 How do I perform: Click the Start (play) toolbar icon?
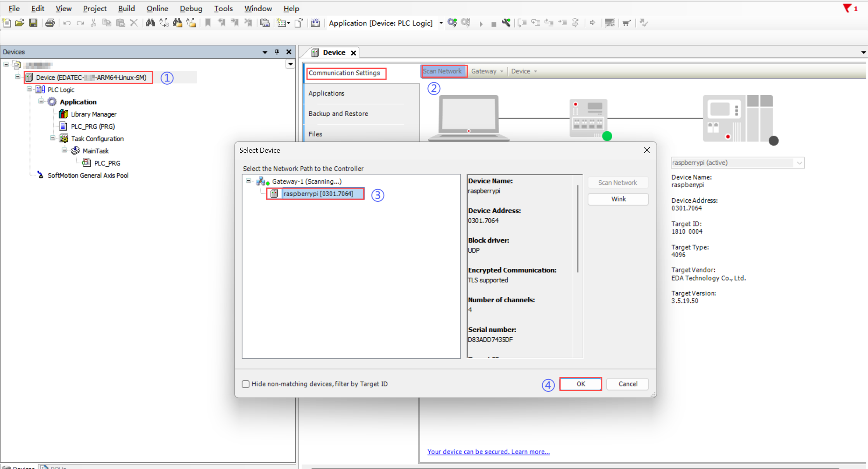click(x=481, y=24)
